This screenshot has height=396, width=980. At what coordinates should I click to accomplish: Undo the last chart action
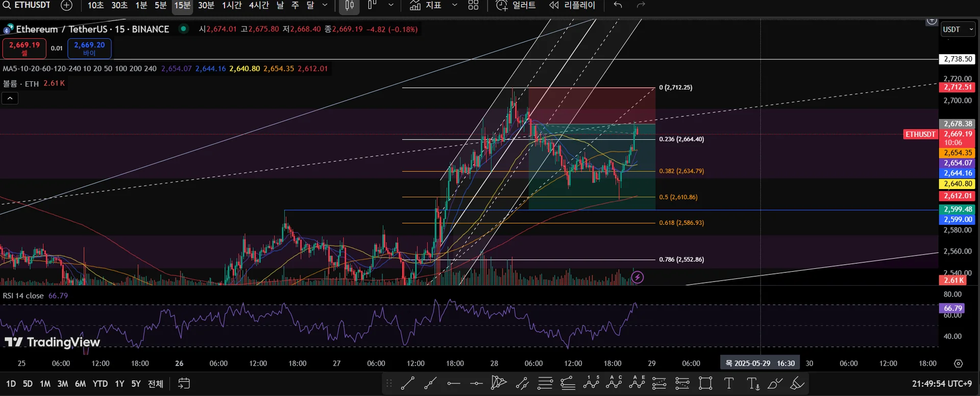tap(618, 5)
